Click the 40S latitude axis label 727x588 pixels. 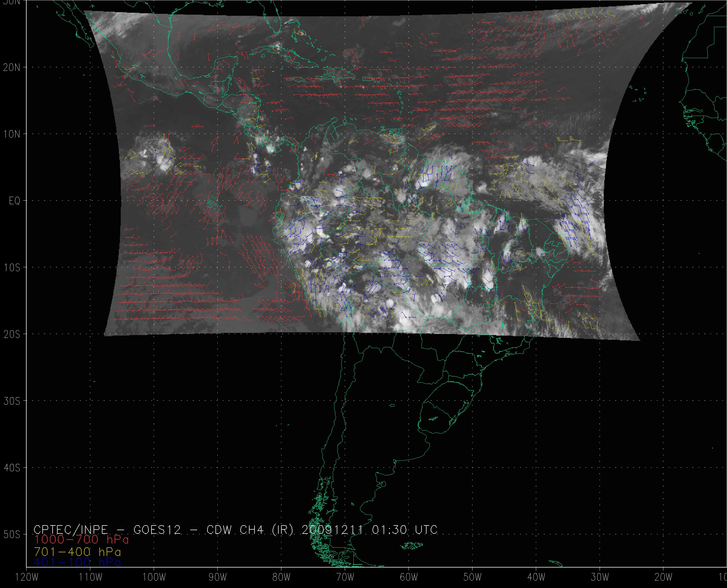[12, 468]
